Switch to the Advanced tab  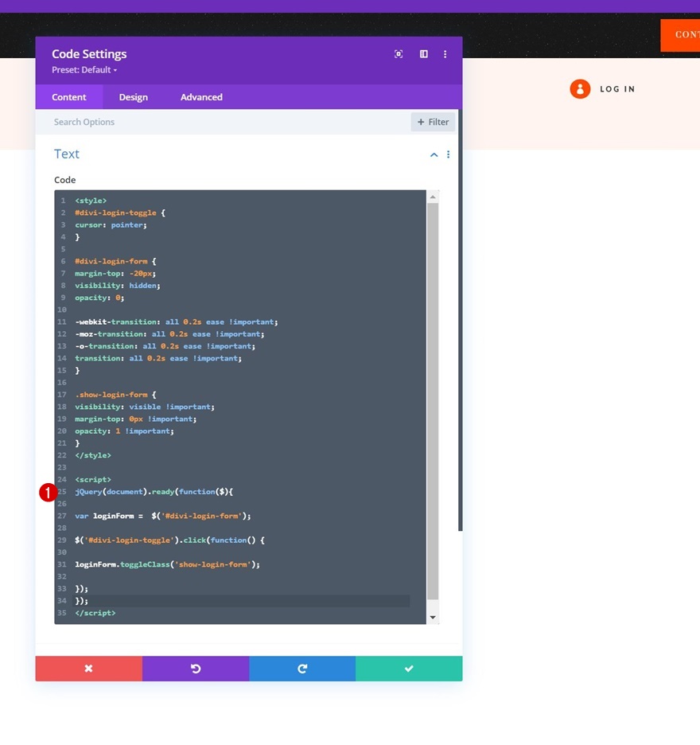[201, 97]
